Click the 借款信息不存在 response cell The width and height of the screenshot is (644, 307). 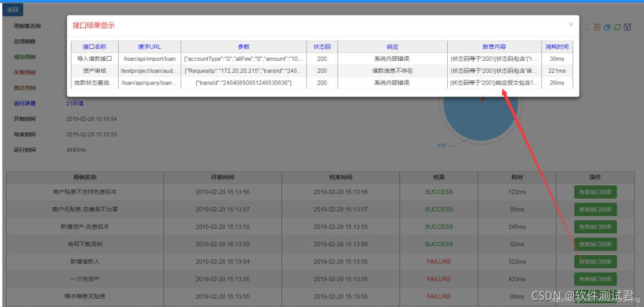(x=392, y=70)
